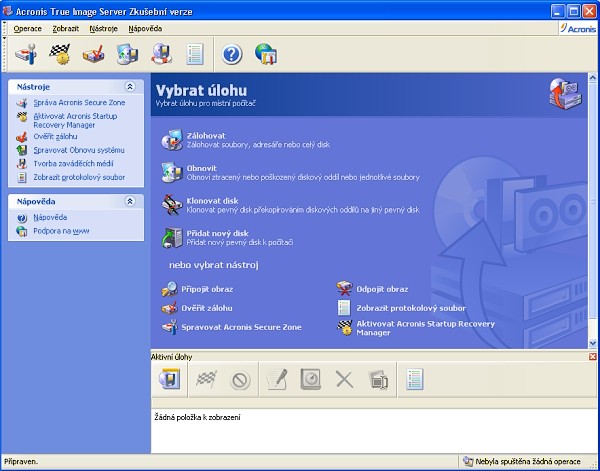The height and width of the screenshot is (471, 600).
Task: Click the blue question mark help toolbar icon
Action: click(x=232, y=54)
